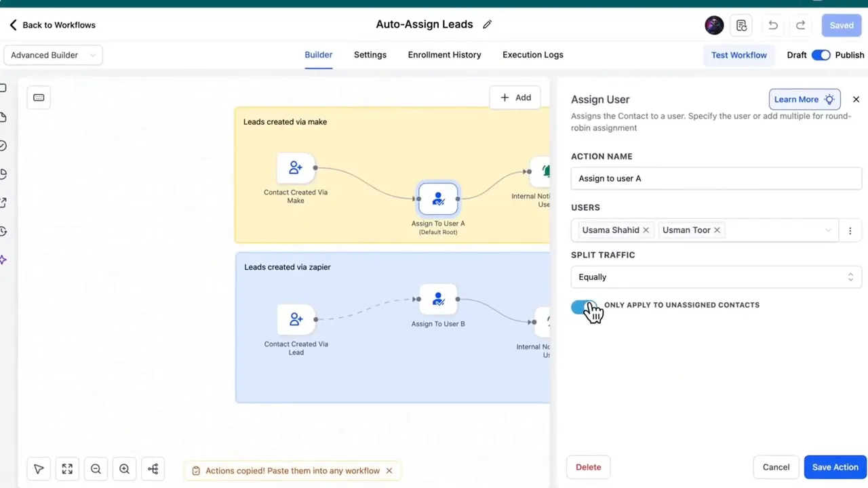The width and height of the screenshot is (868, 488).
Task: Click the auto-layout tree icon
Action: pos(153,469)
